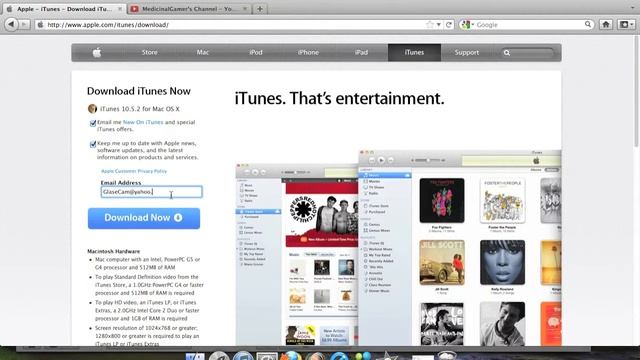
Task: Uncheck Email me New On iTunes checkbox
Action: (x=93, y=123)
